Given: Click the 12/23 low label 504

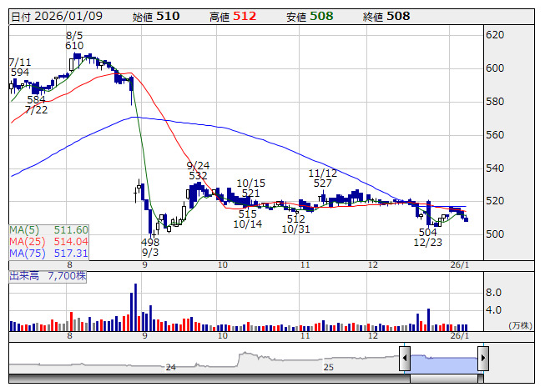Looking at the screenshot, I should click(428, 232).
